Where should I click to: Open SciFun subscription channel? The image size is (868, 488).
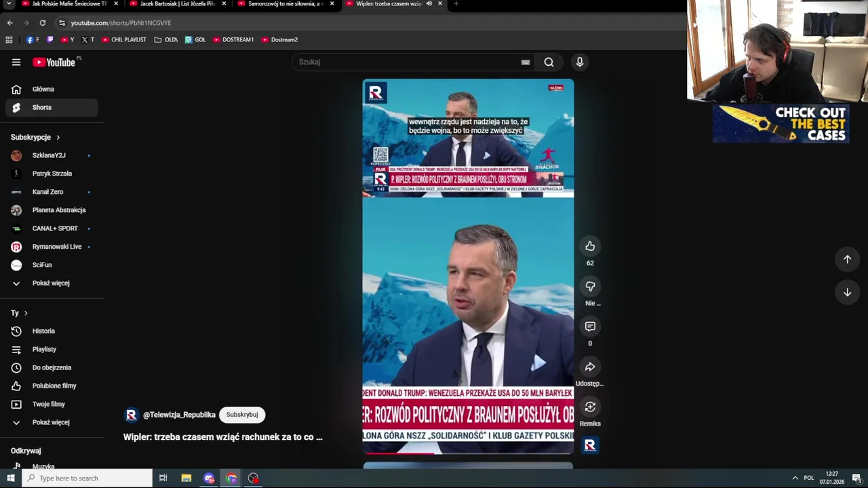(52, 266)
